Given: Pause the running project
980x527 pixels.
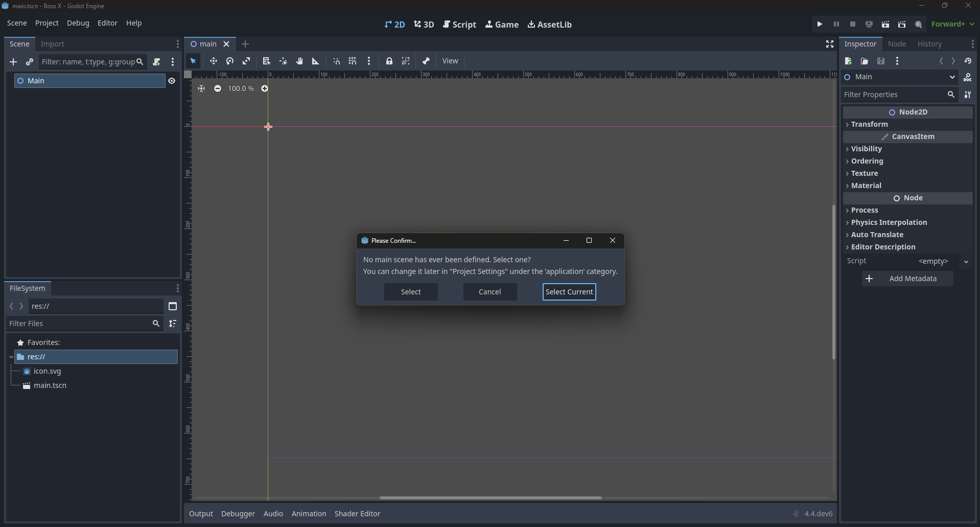Looking at the screenshot, I should 836,24.
